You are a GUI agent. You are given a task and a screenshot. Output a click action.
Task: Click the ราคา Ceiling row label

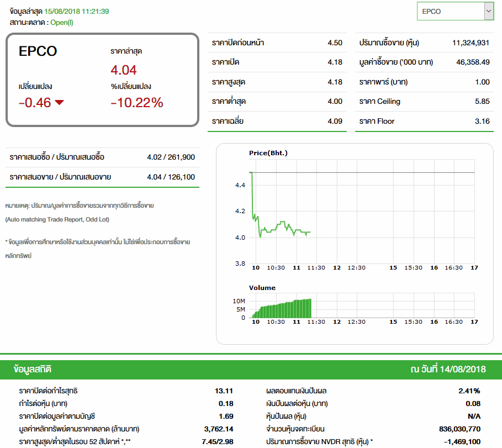coord(380,102)
